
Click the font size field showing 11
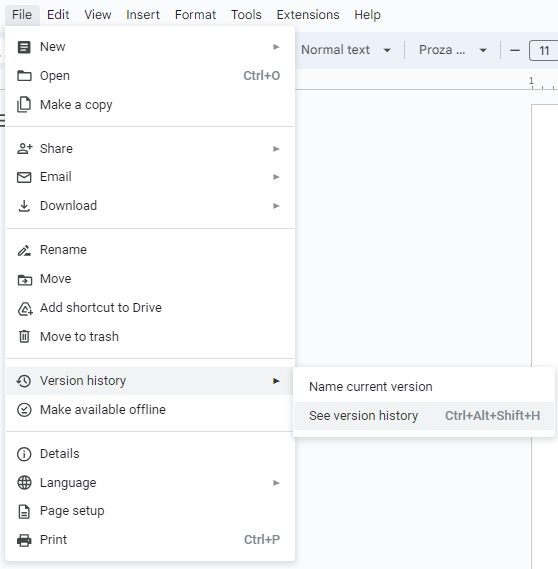click(543, 50)
